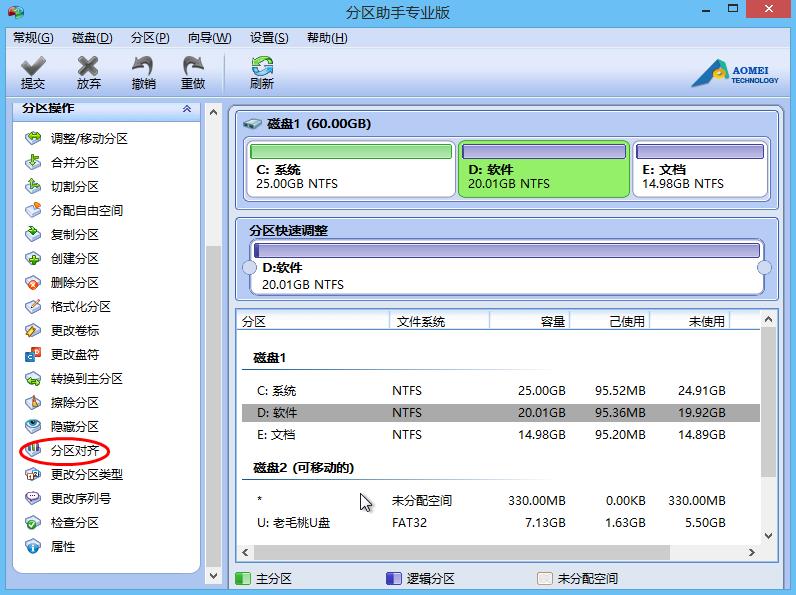The height and width of the screenshot is (595, 796).
Task: Click the 放弃 (Discard) toolbar icon
Action: coord(88,73)
